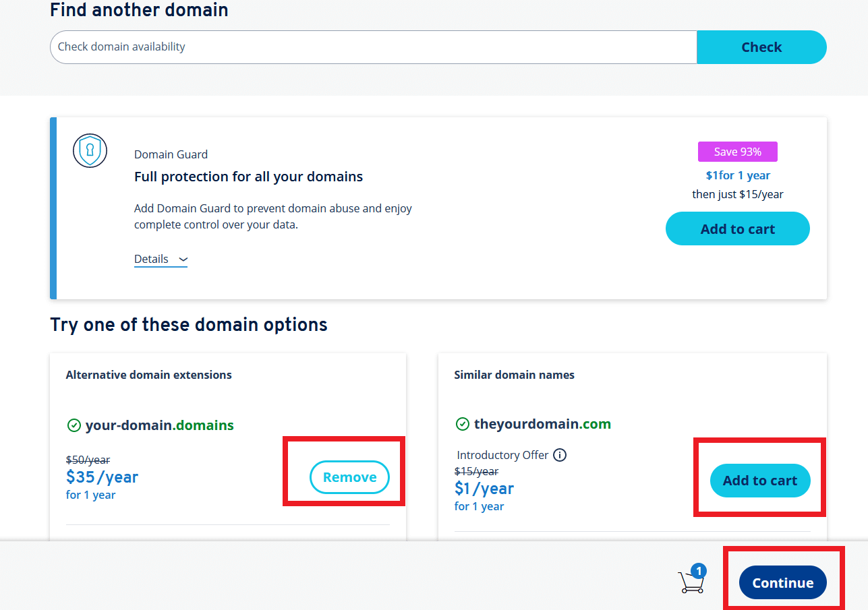Continue to the next step

[783, 582]
